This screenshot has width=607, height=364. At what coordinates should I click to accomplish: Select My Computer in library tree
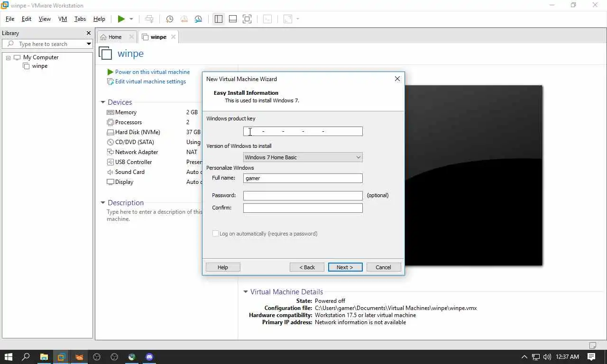click(41, 57)
